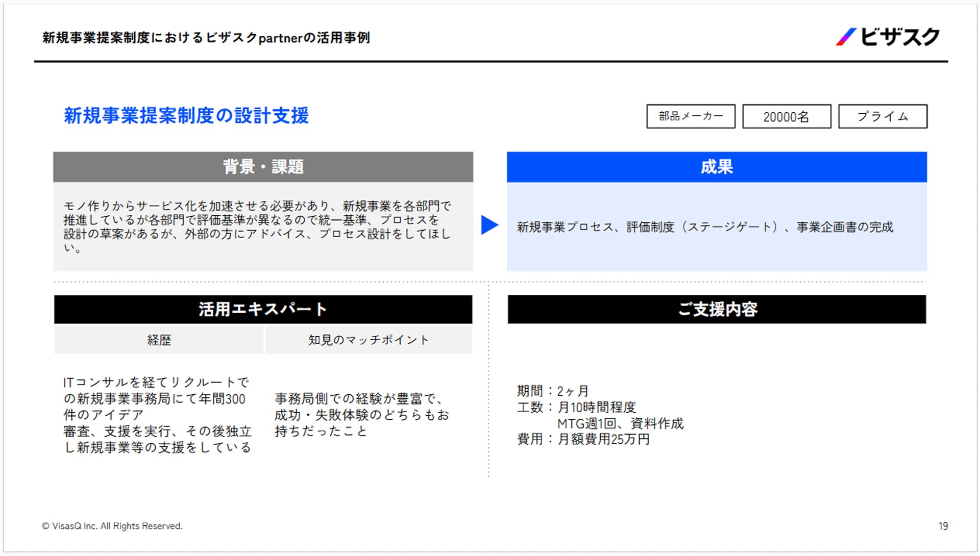Click the ビザスク logo in the header
This screenshot has height=556, width=980.
click(887, 37)
